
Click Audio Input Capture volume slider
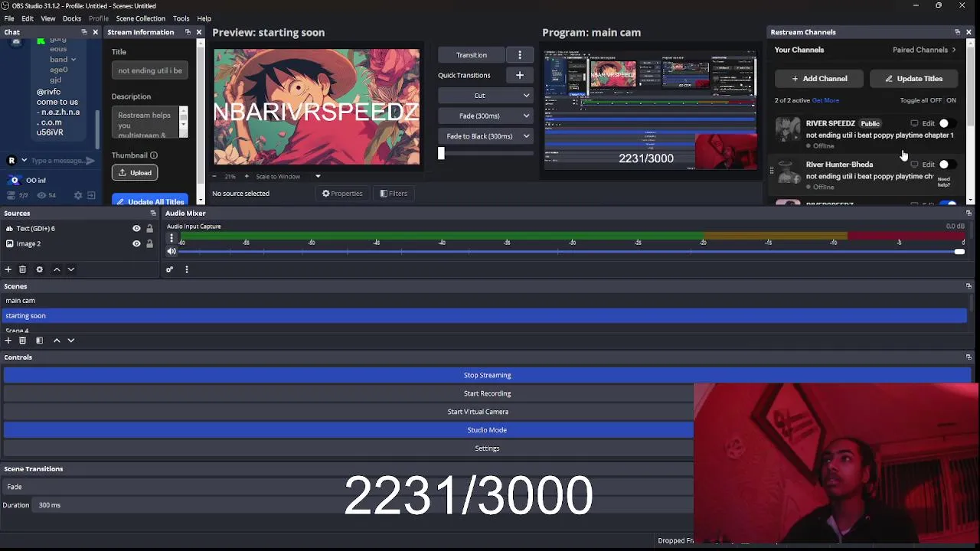[x=570, y=251]
